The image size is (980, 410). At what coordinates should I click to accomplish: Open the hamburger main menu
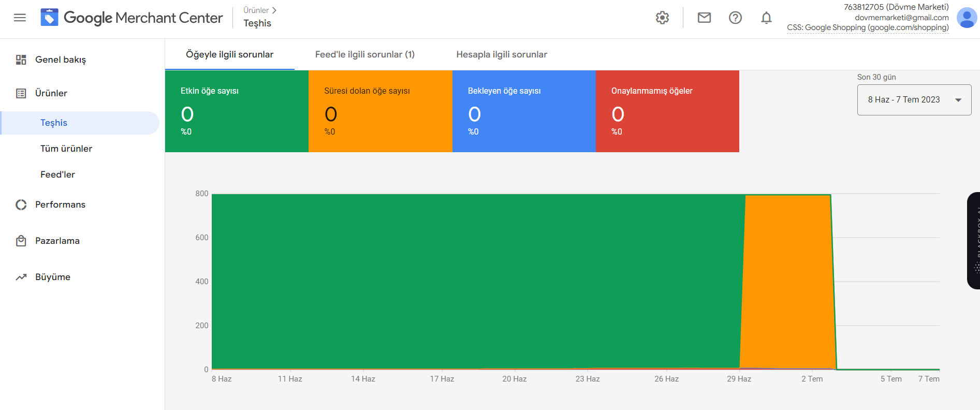click(20, 18)
